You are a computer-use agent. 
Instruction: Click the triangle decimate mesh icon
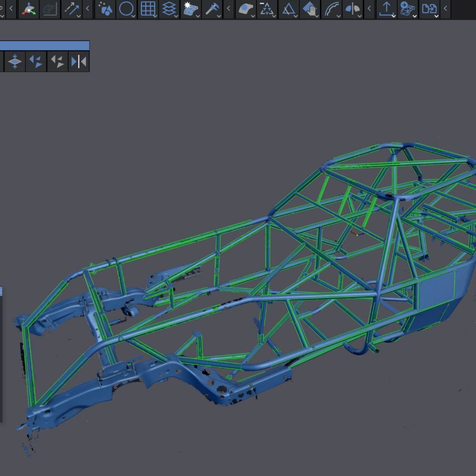tap(267, 9)
